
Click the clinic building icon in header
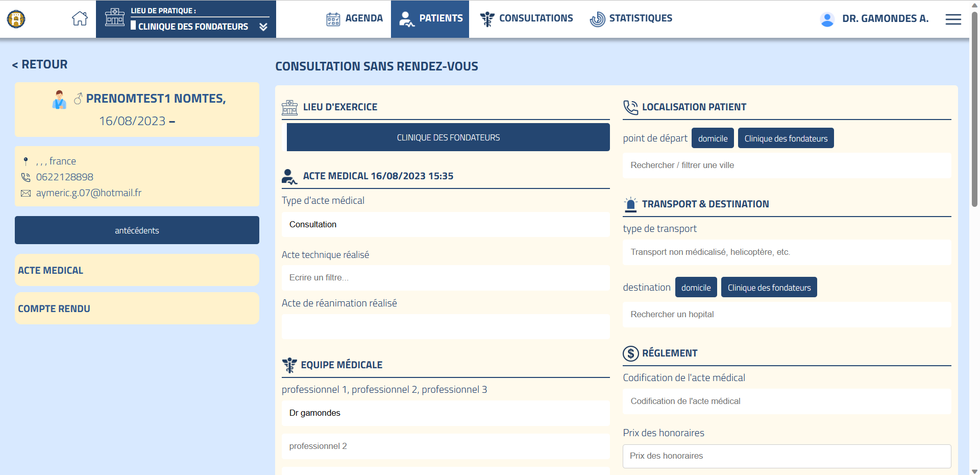115,18
